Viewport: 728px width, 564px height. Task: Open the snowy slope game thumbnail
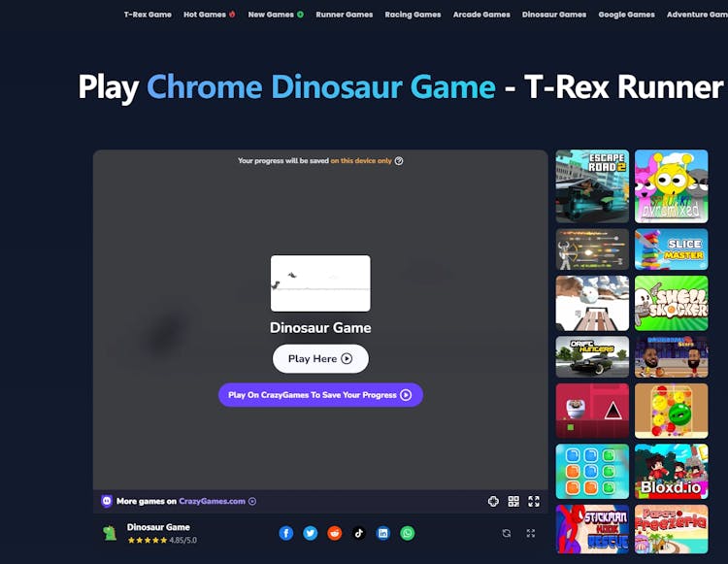592,303
